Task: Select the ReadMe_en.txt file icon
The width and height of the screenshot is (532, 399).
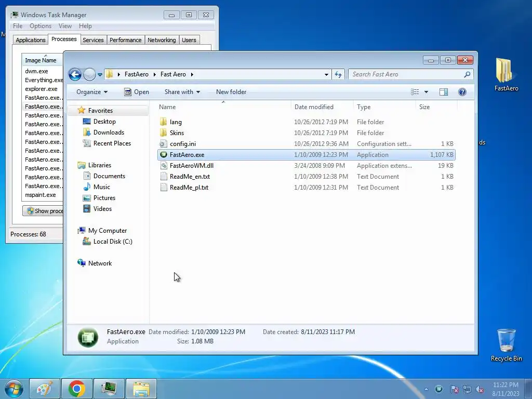Action: click(164, 177)
